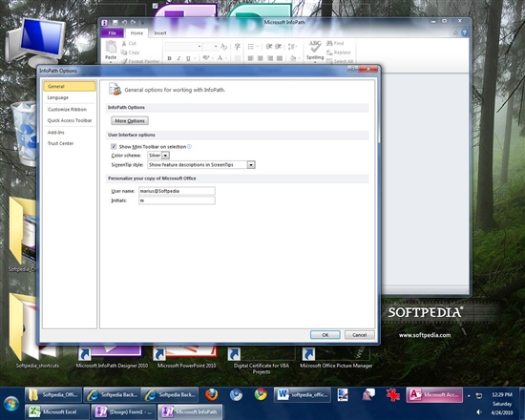525x420 pixels.
Task: Click inside the Initials field
Action: [x=177, y=200]
